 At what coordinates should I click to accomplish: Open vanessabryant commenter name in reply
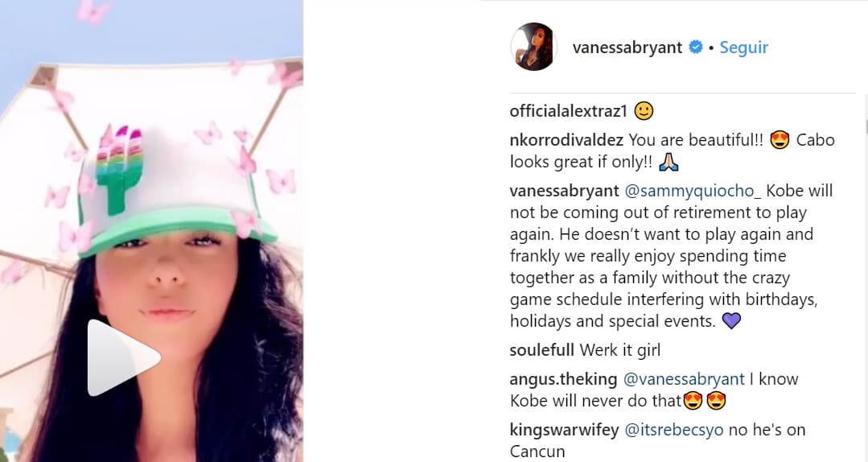coord(565,192)
